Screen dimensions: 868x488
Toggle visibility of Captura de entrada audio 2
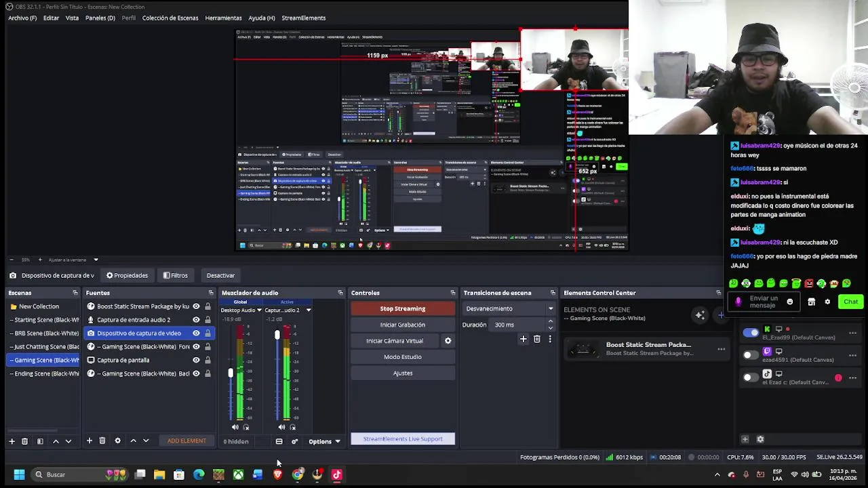[x=196, y=320]
